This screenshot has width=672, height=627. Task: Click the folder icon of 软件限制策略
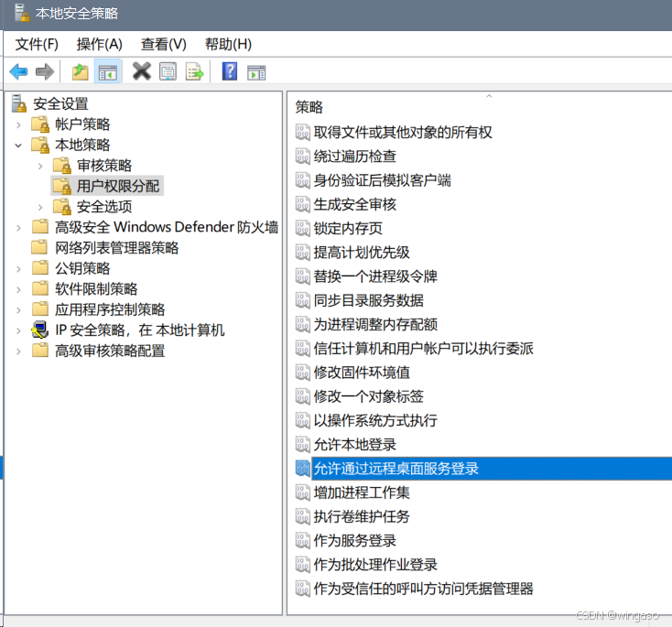point(40,288)
